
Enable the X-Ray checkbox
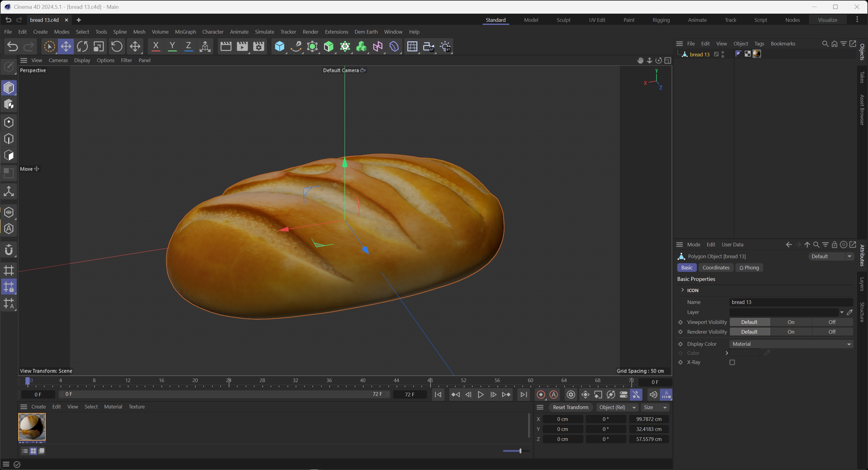[732, 362]
